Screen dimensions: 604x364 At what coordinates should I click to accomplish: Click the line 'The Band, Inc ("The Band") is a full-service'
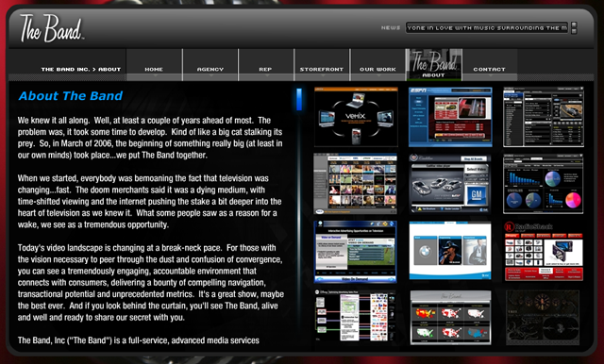pos(139,340)
